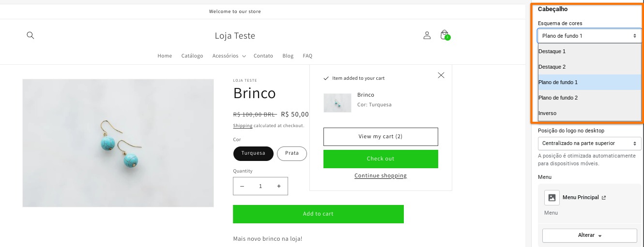Open the Blog navigation link
The width and height of the screenshot is (644, 247).
pyautogui.click(x=288, y=56)
